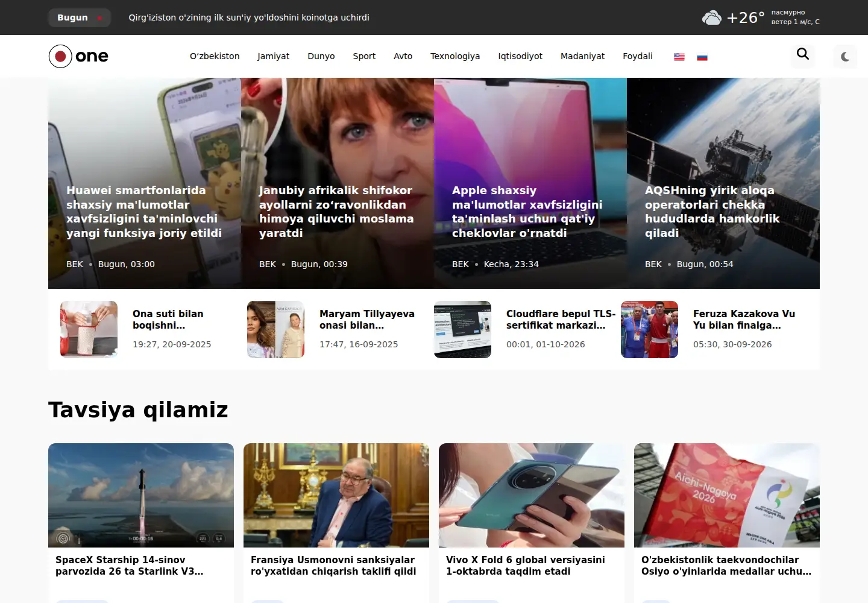Switch language with the Russian flag icon
The image size is (868, 603).
pos(702,57)
